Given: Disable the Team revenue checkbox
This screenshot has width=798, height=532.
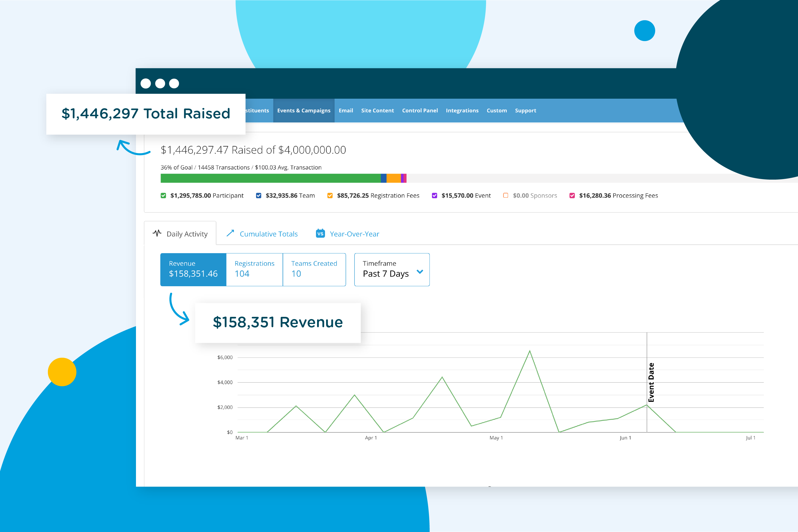Looking at the screenshot, I should (258, 195).
